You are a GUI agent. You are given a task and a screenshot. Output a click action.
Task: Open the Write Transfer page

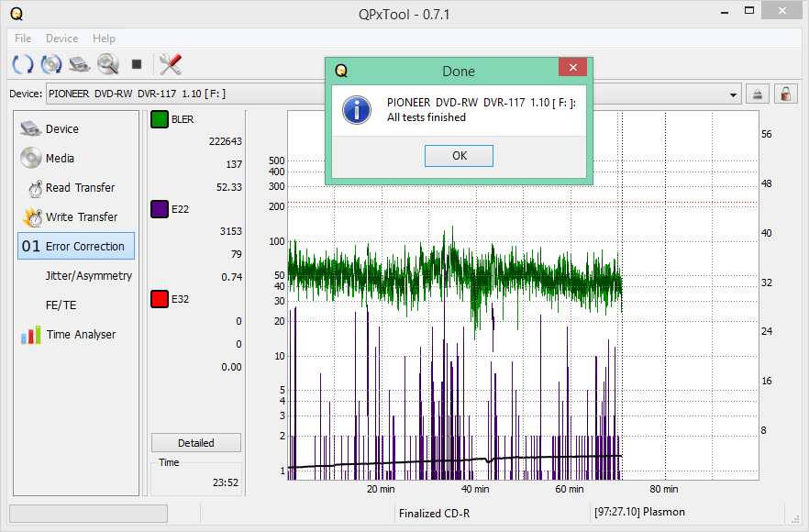(x=76, y=217)
